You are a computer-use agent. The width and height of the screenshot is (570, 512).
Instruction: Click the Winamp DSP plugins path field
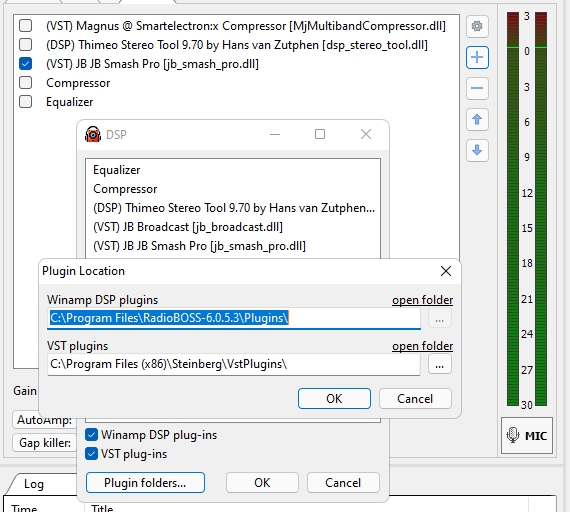[234, 319]
